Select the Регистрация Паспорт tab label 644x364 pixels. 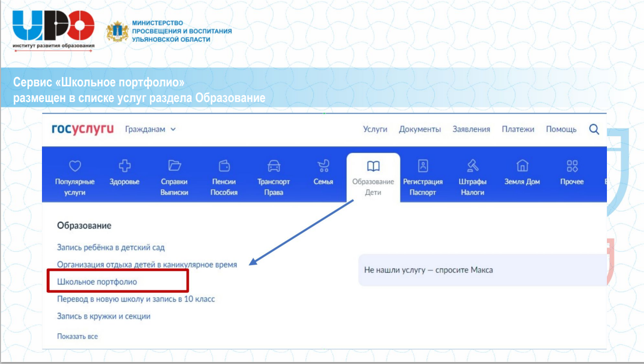point(423,187)
